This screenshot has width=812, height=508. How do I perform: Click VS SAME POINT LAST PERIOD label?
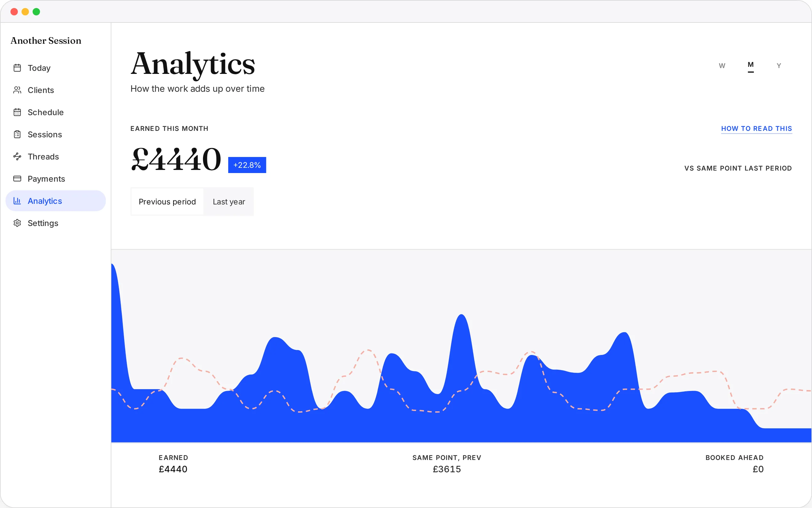tap(738, 168)
